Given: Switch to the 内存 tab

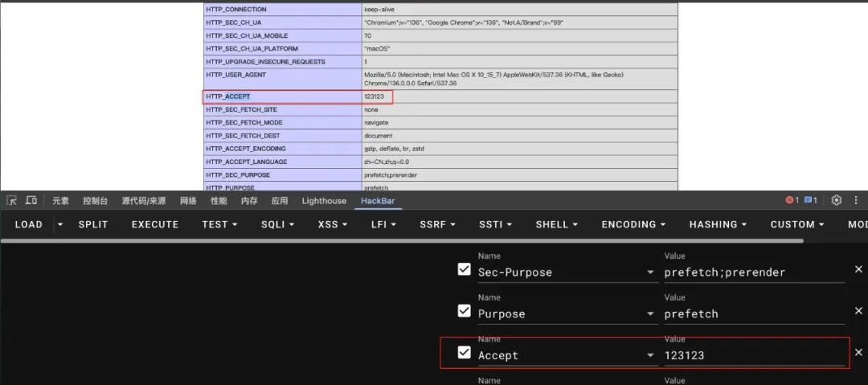Looking at the screenshot, I should point(249,200).
